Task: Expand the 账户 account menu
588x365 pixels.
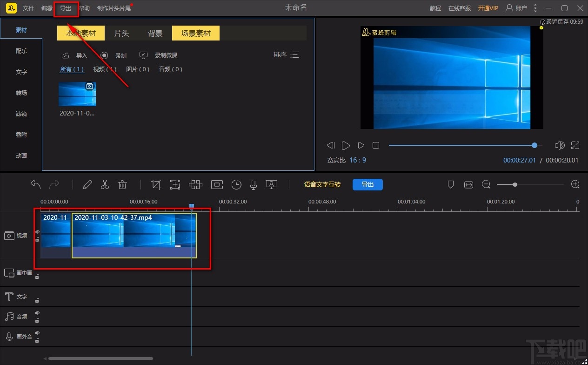Action: 516,8
